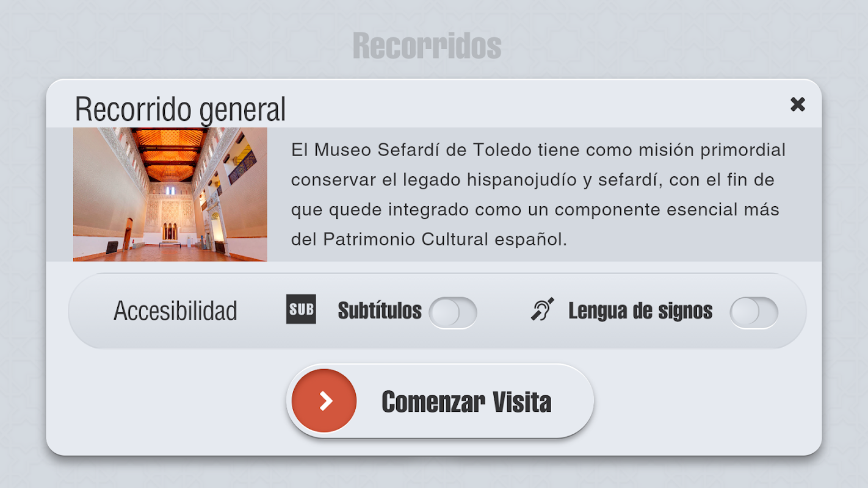
Task: Tap the patterned background below the dialog
Action: [x=434, y=473]
